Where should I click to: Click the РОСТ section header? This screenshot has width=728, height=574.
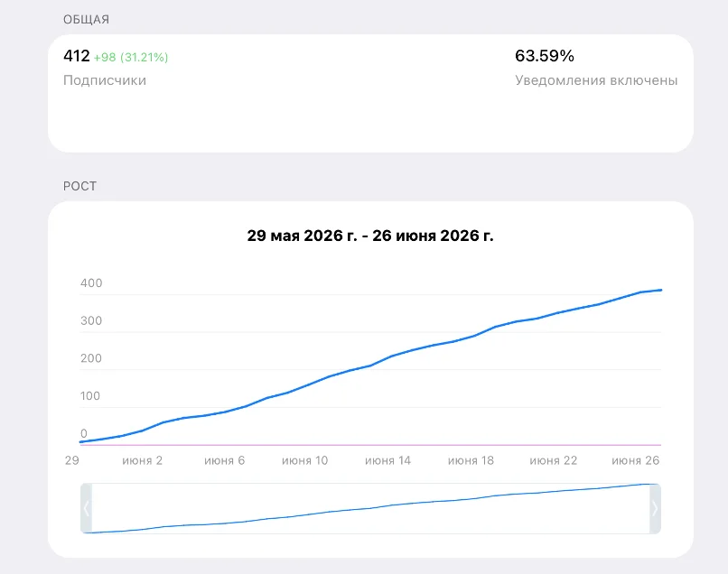tap(79, 186)
